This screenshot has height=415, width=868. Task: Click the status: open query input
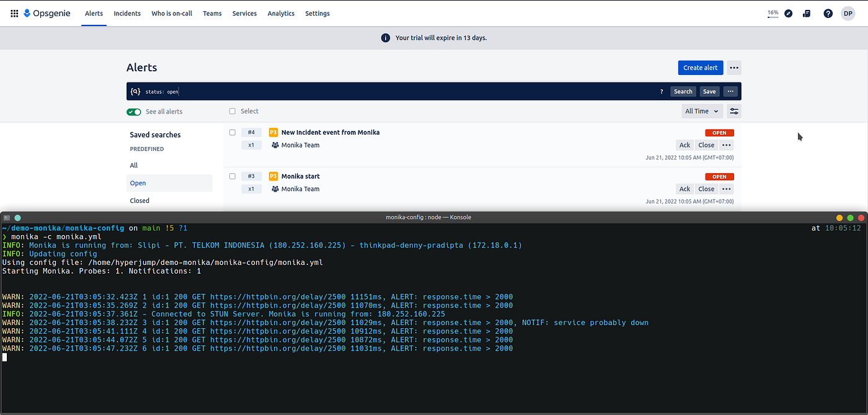coord(397,91)
